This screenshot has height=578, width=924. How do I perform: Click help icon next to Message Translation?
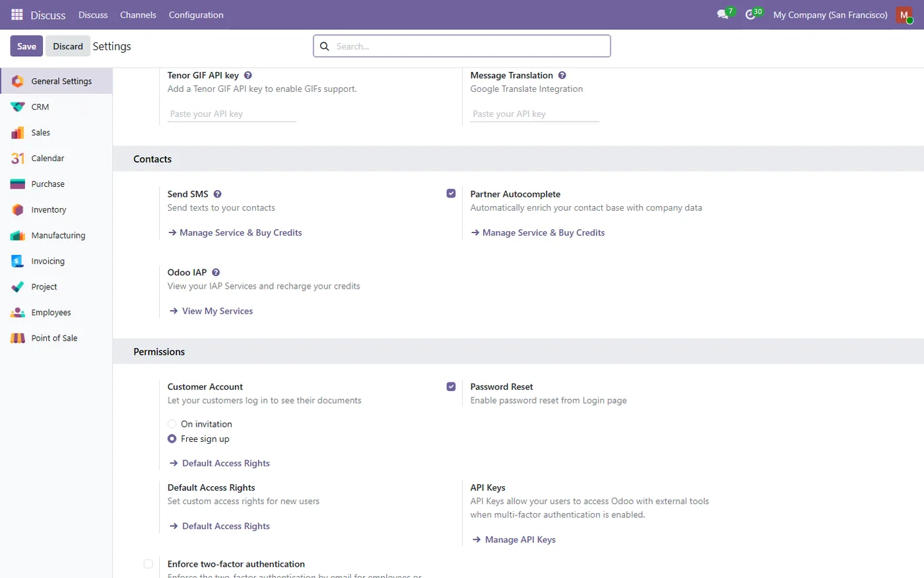click(562, 75)
